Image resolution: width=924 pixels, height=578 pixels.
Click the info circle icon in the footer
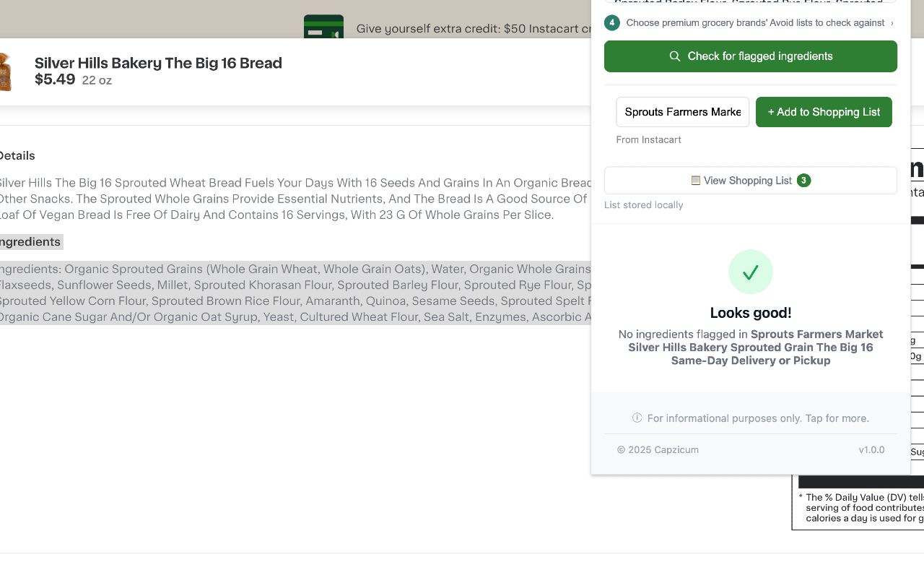(637, 418)
